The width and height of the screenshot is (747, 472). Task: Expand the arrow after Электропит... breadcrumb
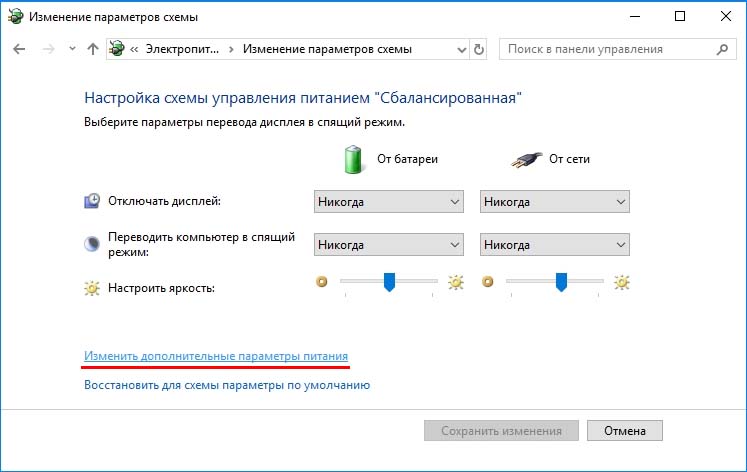pos(231,49)
